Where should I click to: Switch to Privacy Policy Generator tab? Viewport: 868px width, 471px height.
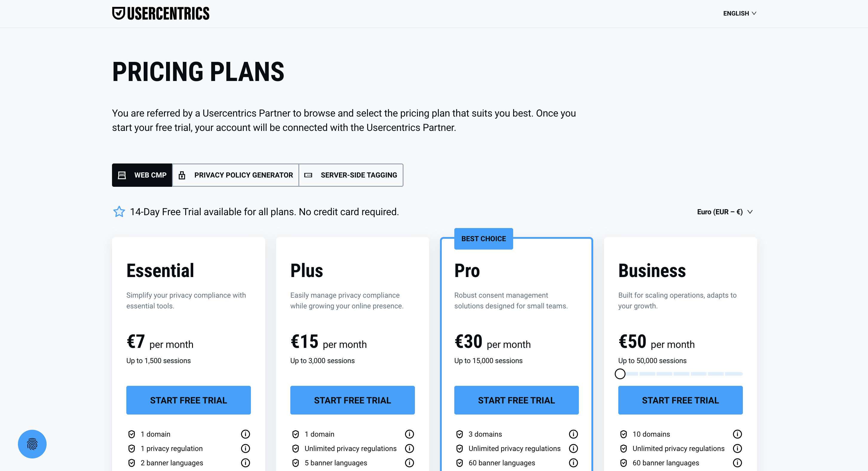236,175
